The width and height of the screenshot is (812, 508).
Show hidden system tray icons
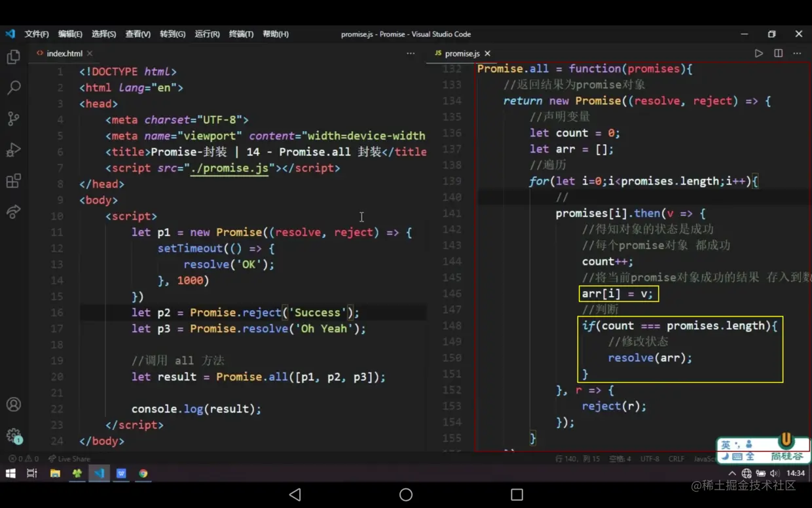click(x=731, y=473)
